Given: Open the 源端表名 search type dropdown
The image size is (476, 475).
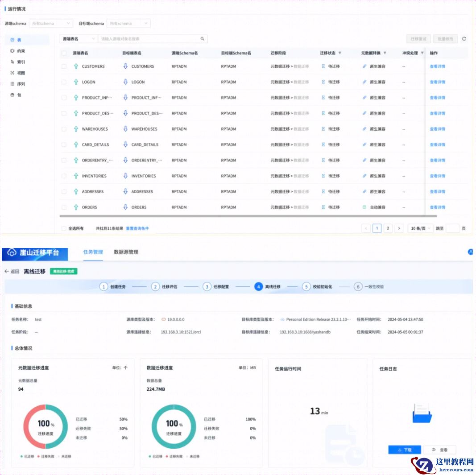Looking at the screenshot, I should pyautogui.click(x=79, y=39).
